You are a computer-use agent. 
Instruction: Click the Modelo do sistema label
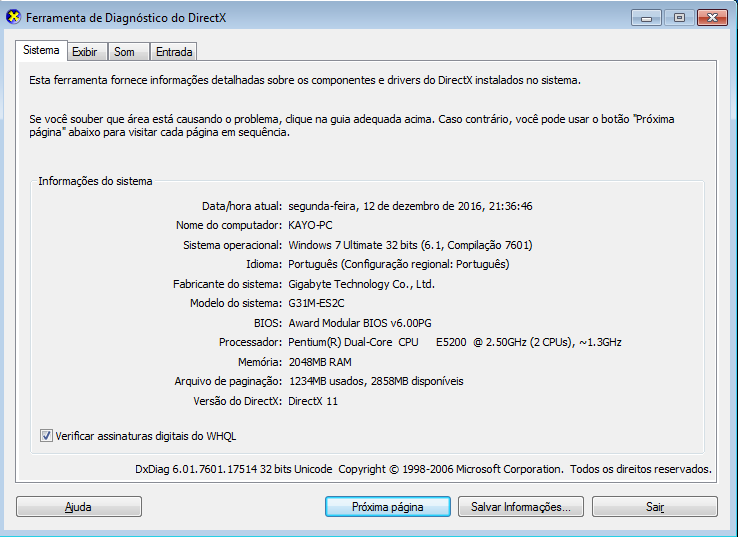tap(236, 304)
